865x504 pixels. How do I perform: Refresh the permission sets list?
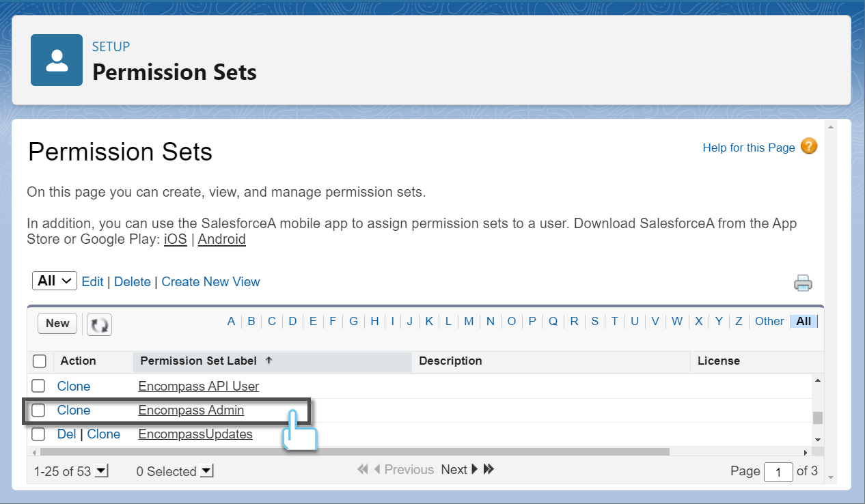[100, 324]
